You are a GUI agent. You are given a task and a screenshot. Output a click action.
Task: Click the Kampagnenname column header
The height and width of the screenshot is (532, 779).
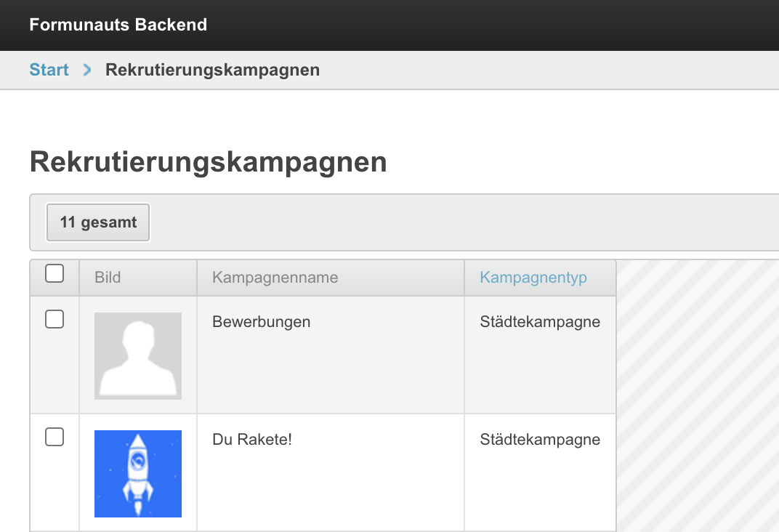click(x=275, y=277)
